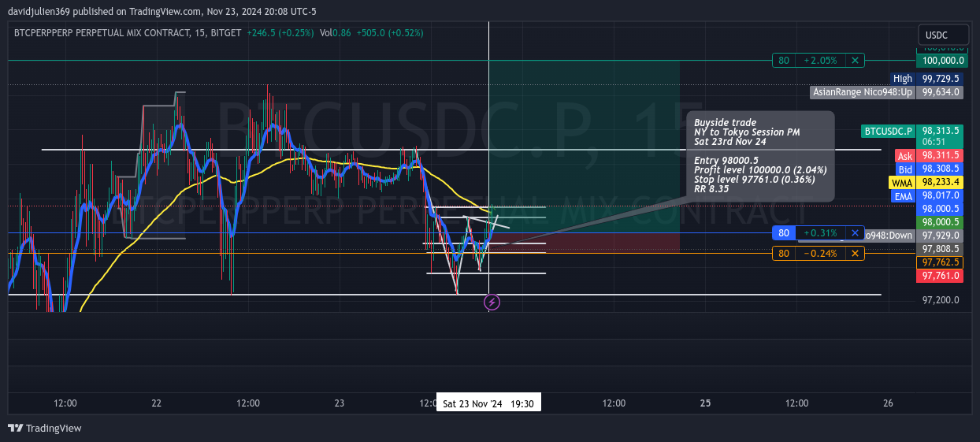Click the 22 date on time axis
Screen dimensions: 980x442
[x=156, y=403]
